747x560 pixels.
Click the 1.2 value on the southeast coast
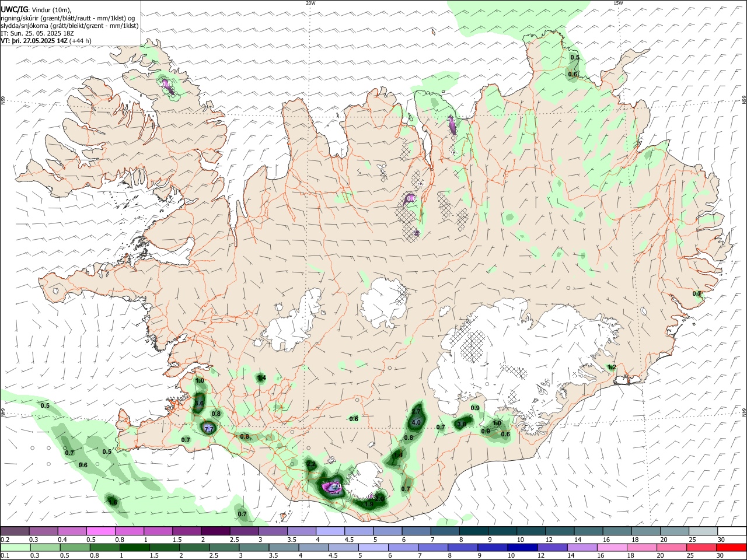(612, 367)
